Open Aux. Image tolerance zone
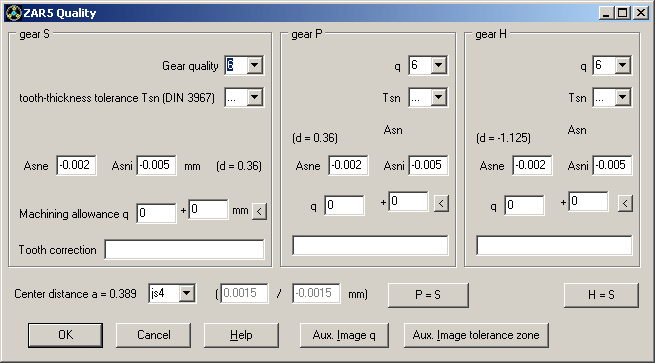Screen dimensions: 655x363 476,335
